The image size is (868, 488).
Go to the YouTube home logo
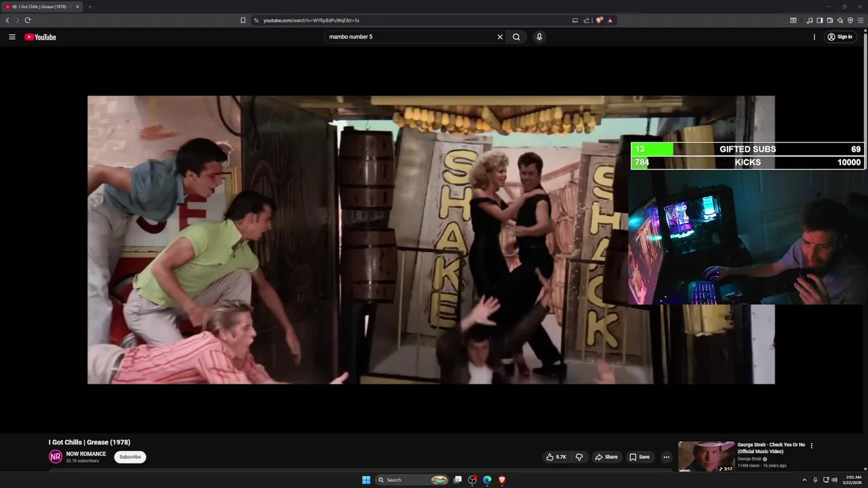[41, 37]
